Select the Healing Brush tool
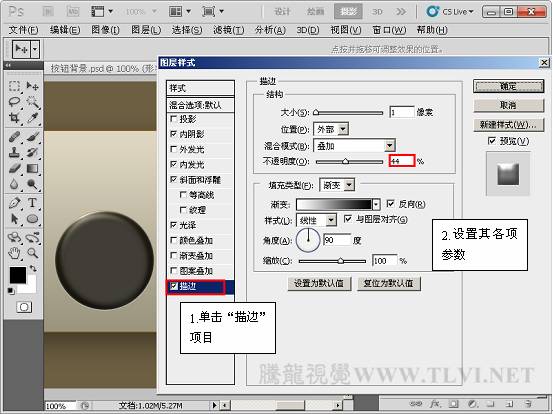Viewport: 553px width, 414px height. coord(14,137)
